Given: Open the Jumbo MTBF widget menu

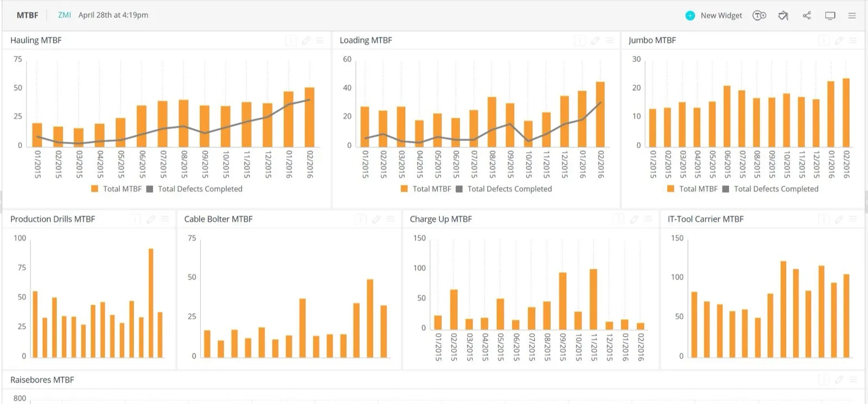Looking at the screenshot, I should point(853,41).
